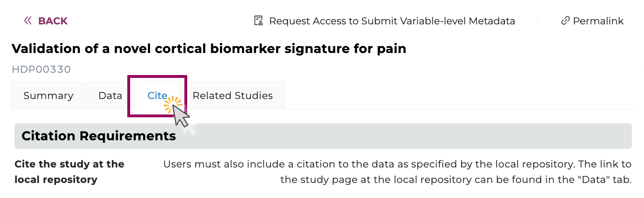
Task: Open the Related Studies tab
Action: pyautogui.click(x=233, y=96)
